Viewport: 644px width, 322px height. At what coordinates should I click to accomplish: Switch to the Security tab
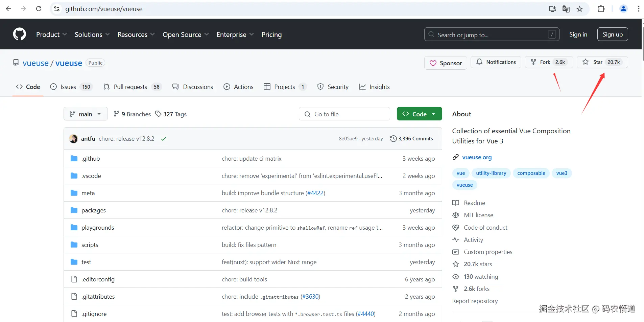(x=333, y=87)
